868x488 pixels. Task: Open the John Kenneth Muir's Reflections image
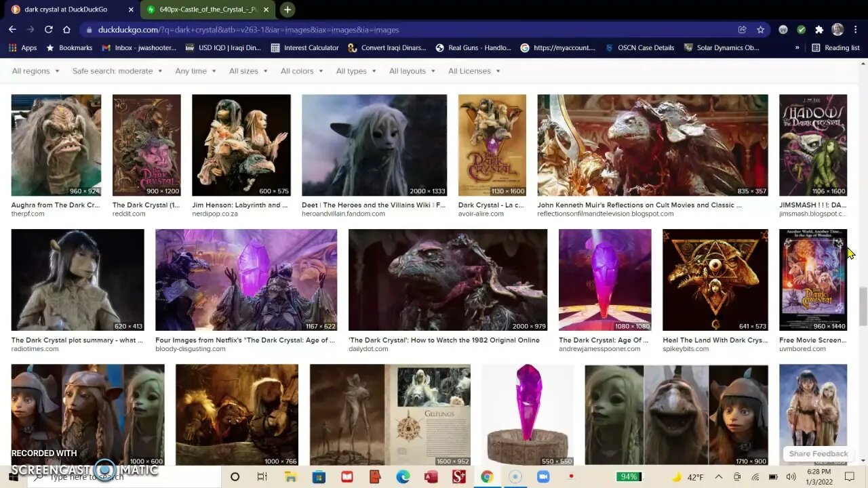[652, 145]
